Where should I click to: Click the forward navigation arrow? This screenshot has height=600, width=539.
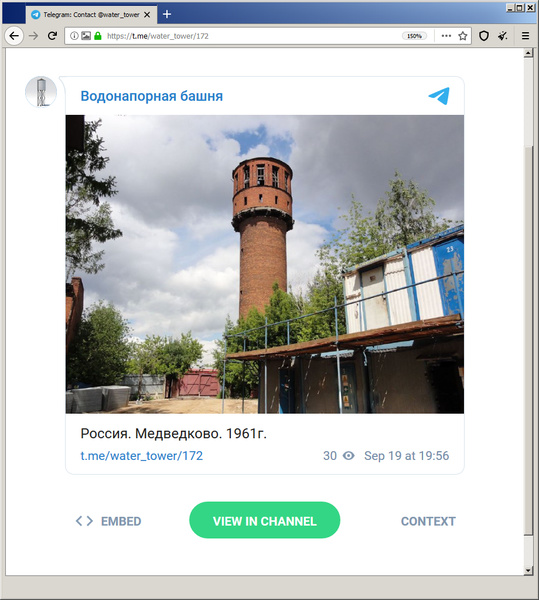(34, 36)
